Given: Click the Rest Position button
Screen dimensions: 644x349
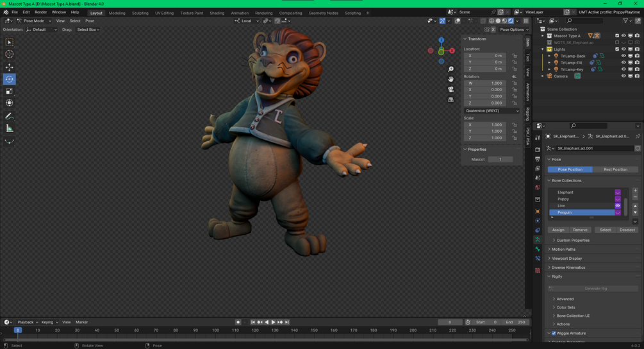Looking at the screenshot, I should click(615, 169).
